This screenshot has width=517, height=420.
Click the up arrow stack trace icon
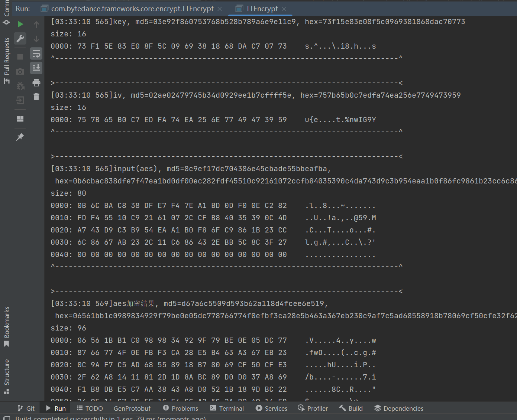[x=36, y=25]
